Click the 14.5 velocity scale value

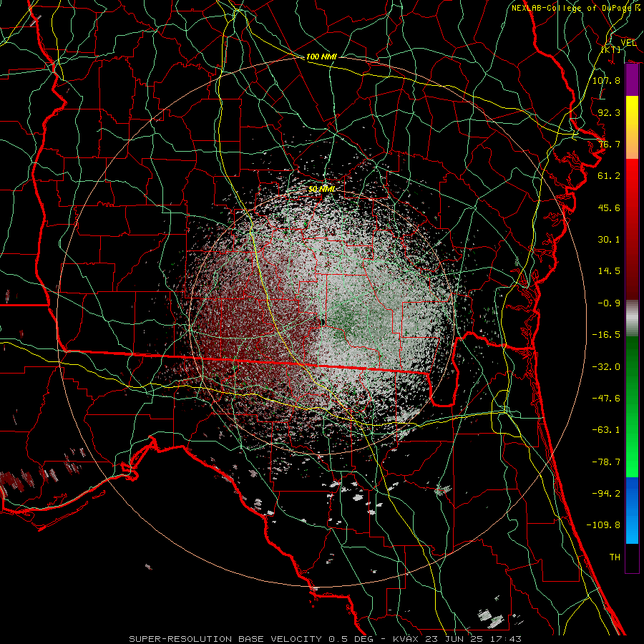click(x=609, y=271)
